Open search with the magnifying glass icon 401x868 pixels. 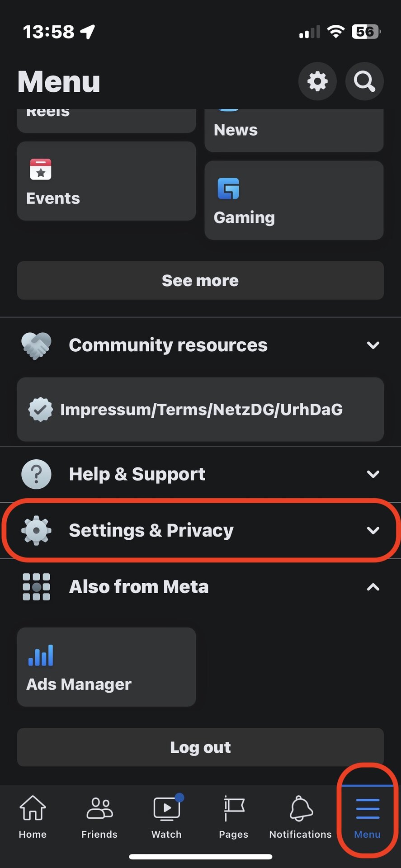[364, 81]
